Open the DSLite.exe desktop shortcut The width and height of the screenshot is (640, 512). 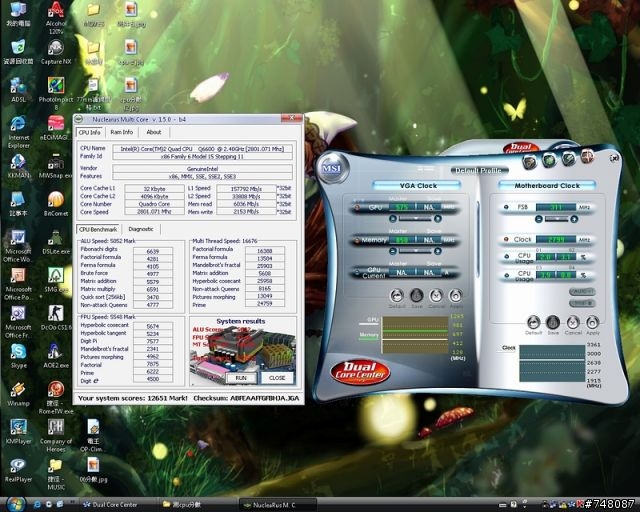click(56, 242)
